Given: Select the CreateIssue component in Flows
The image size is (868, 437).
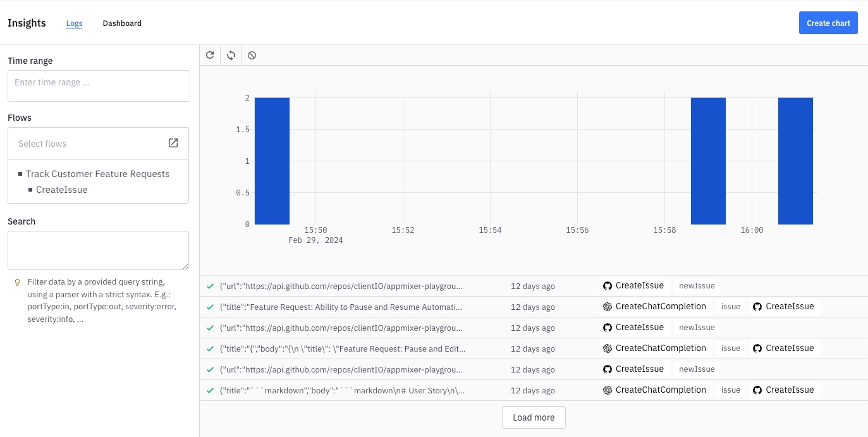Looking at the screenshot, I should [x=61, y=190].
